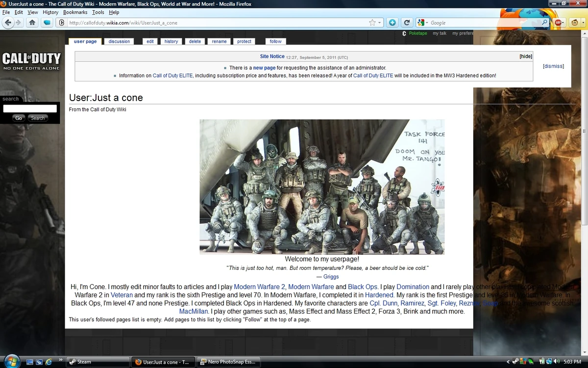This screenshot has height=368, width=588.
Task: Open the MacMillan character link
Action: coord(194,312)
